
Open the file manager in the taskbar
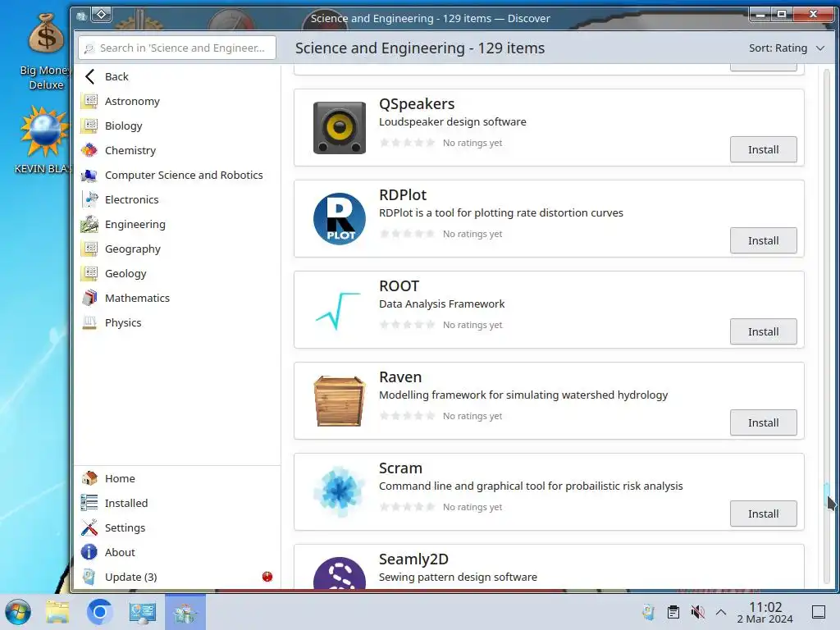pos(57,612)
